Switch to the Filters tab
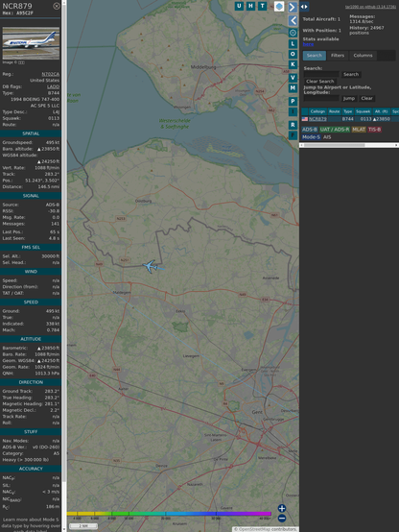 (338, 56)
